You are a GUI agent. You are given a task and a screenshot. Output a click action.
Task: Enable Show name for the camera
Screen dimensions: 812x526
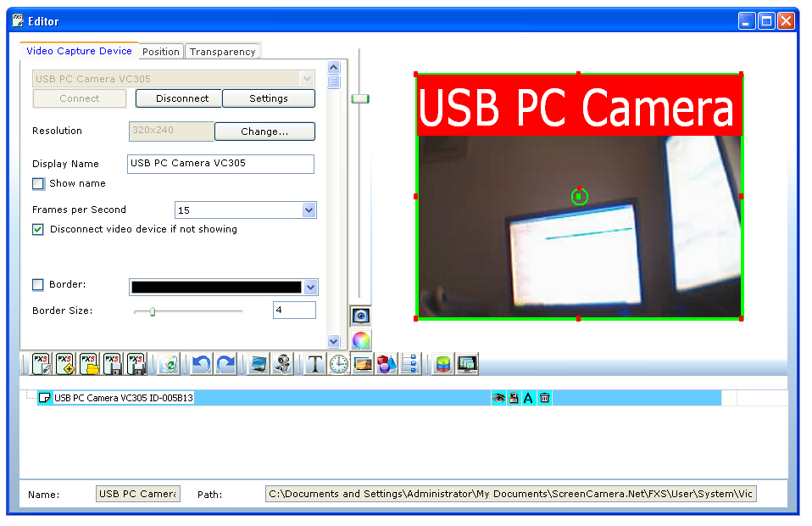38,183
